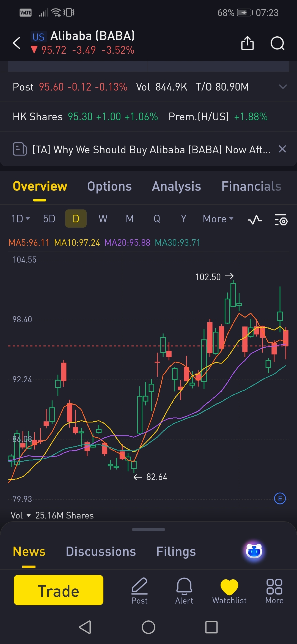Tap the article document icon

click(20, 149)
